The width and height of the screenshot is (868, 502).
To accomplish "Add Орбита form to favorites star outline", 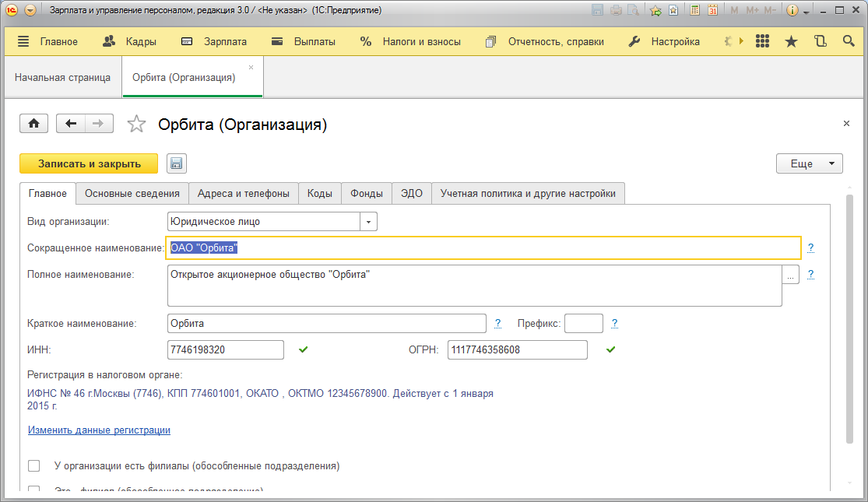I will (x=136, y=124).
